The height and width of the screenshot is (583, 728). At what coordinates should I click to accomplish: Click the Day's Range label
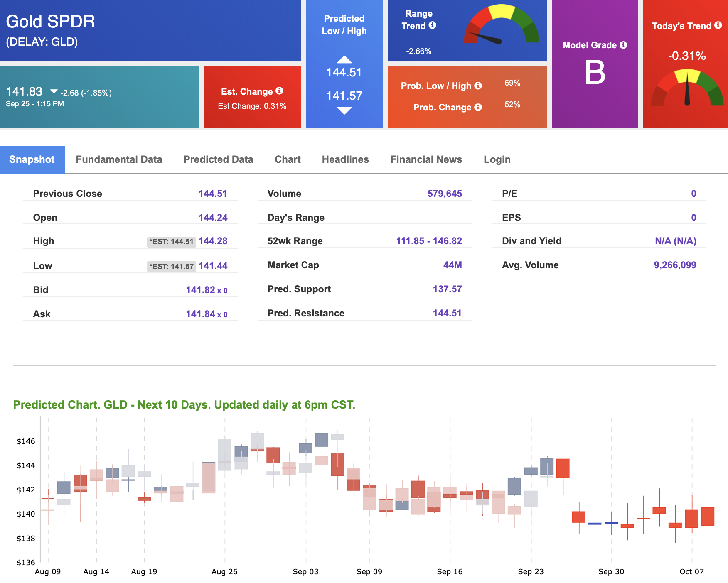click(x=296, y=218)
